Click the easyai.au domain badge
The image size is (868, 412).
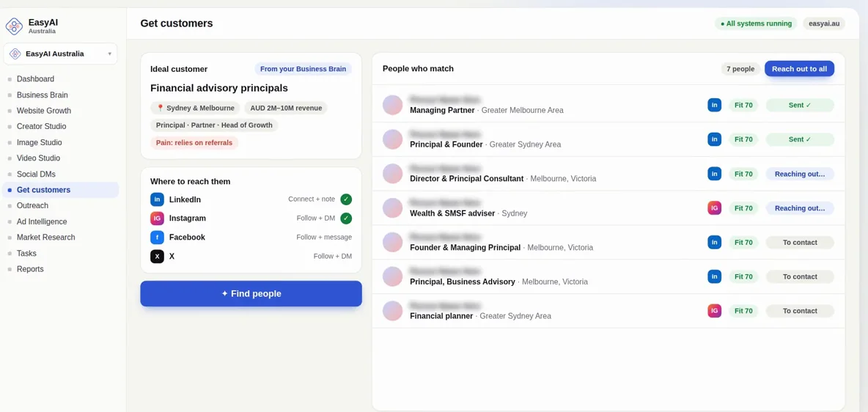coord(824,23)
